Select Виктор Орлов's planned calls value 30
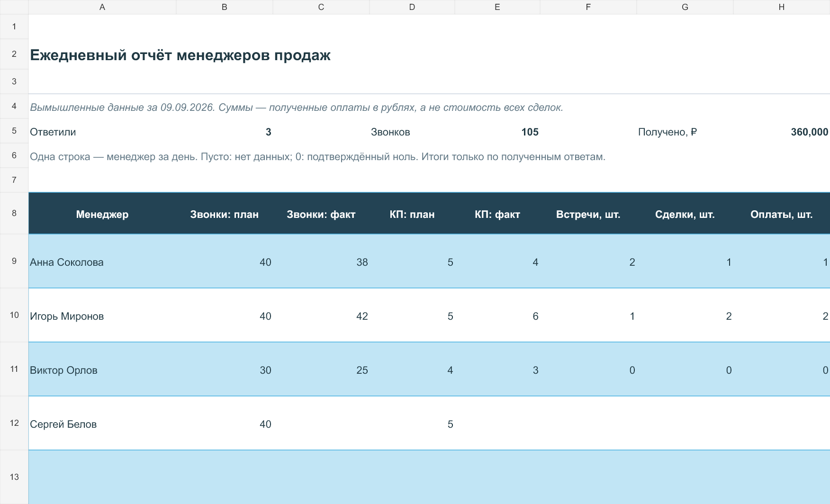Viewport: 830px width, 504px height. pyautogui.click(x=225, y=369)
